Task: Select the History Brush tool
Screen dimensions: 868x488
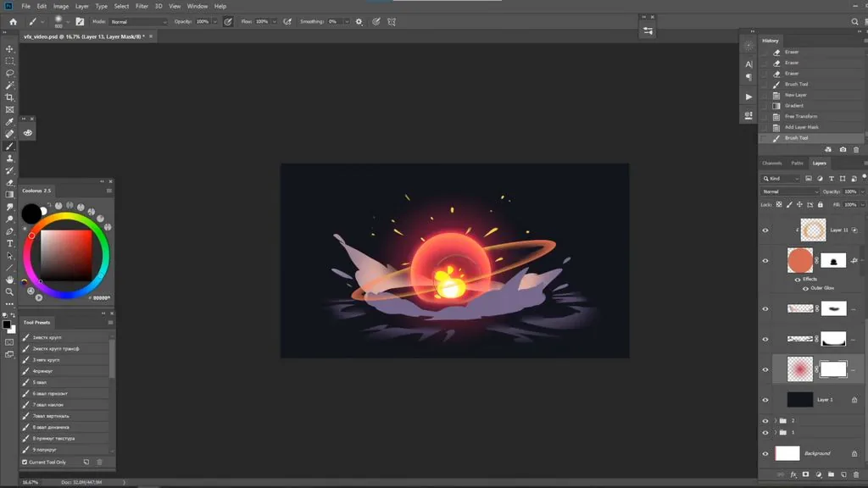Action: 9,170
